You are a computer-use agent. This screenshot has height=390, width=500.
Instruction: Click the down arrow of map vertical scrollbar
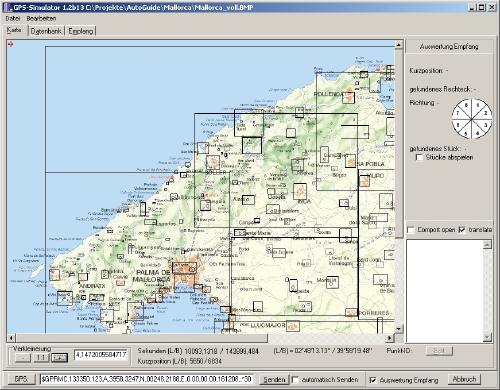coord(398,328)
